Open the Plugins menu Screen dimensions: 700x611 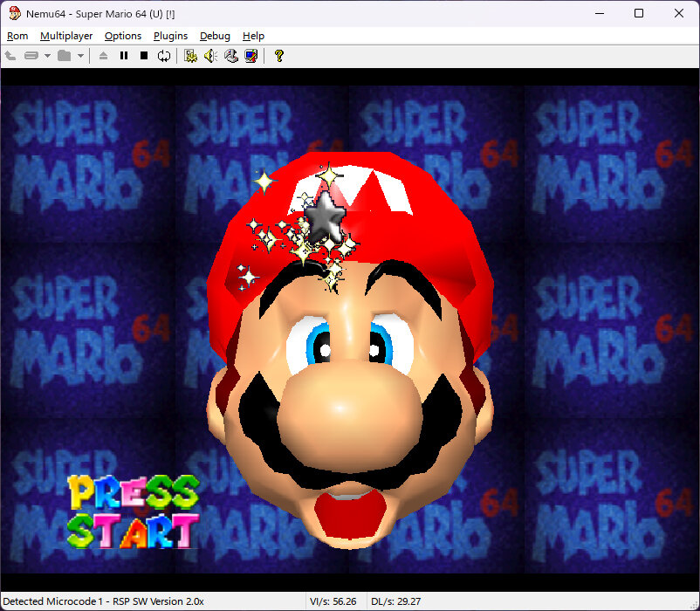[170, 36]
